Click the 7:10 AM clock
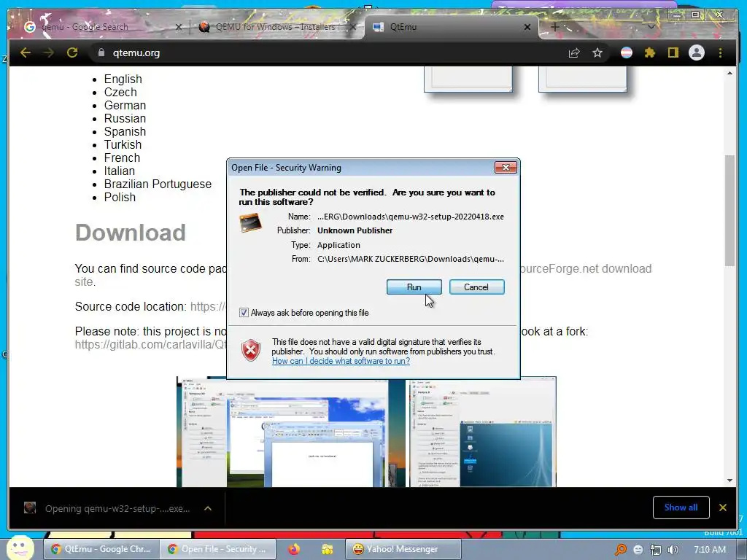747x560 pixels. click(709, 550)
